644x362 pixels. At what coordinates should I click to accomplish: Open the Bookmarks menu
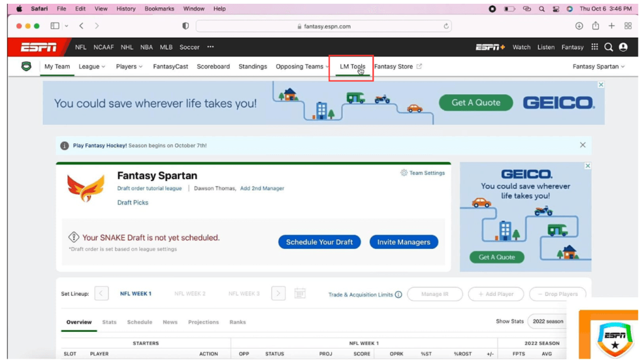coord(159,9)
